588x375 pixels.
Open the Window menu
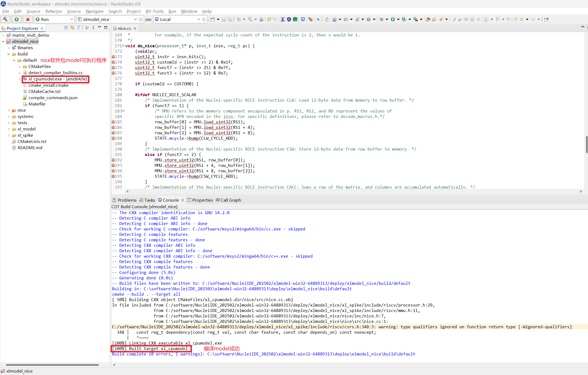coord(189,11)
